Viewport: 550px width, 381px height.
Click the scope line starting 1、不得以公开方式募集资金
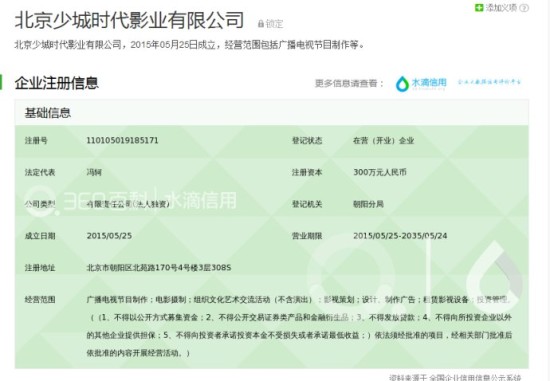[x=299, y=318]
